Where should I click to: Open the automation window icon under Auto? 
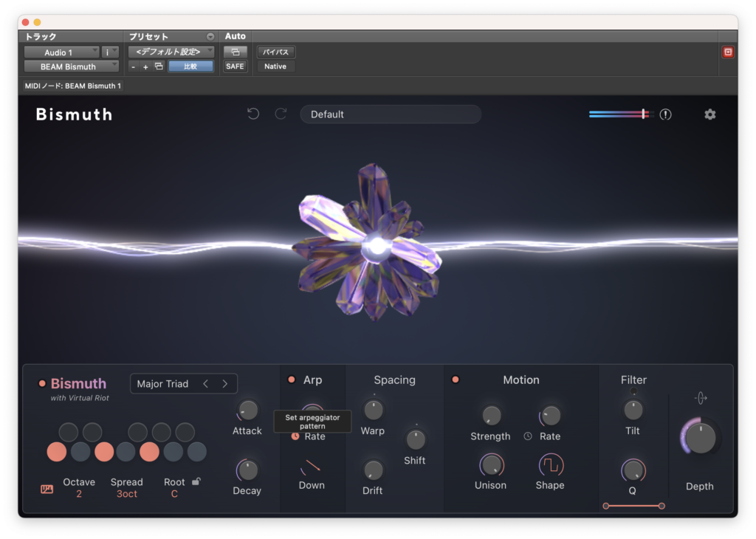pyautogui.click(x=236, y=52)
